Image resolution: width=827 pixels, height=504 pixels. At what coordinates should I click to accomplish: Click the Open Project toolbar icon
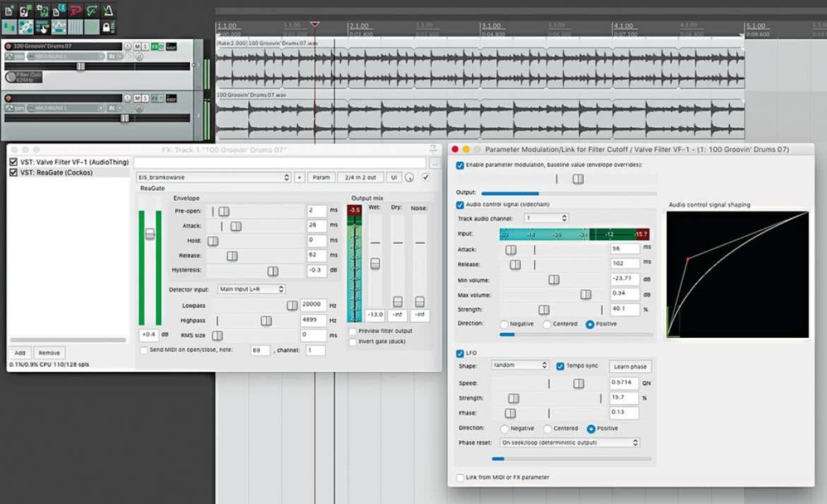click(x=25, y=11)
